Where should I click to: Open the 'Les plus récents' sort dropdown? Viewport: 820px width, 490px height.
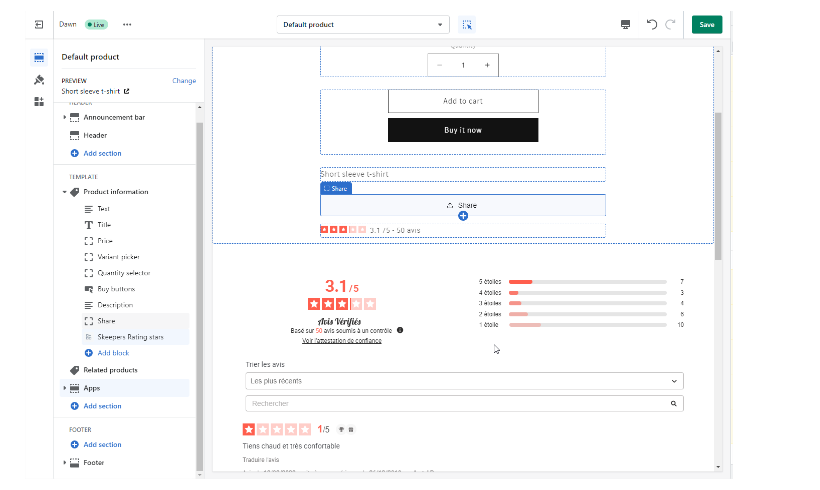coord(464,381)
